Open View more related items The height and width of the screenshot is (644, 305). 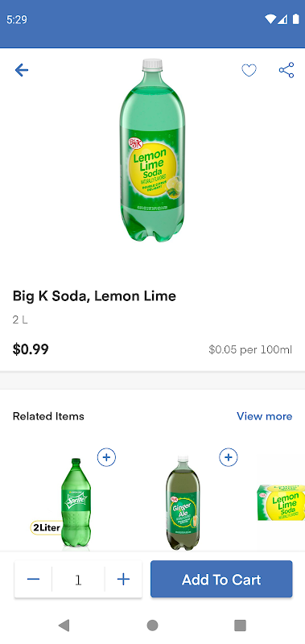pyautogui.click(x=265, y=416)
